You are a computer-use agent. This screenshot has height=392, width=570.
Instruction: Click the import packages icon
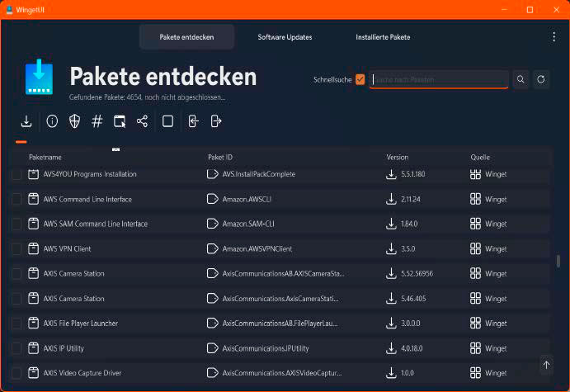click(193, 121)
